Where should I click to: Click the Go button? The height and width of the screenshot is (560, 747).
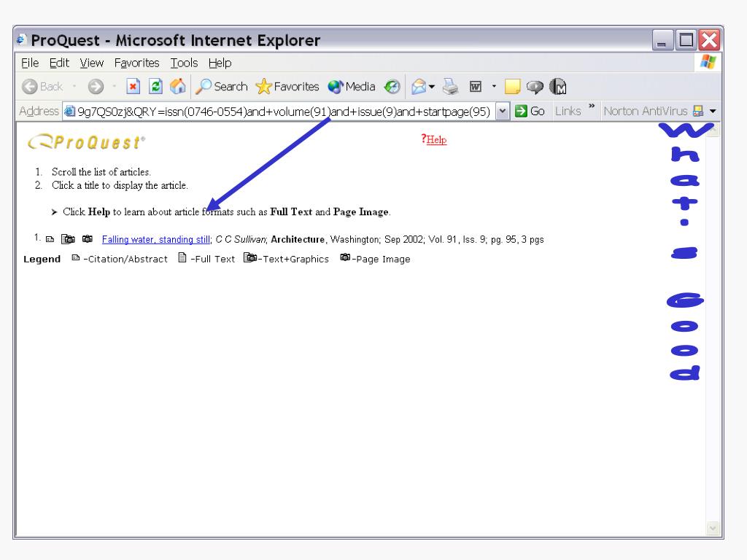(x=530, y=111)
